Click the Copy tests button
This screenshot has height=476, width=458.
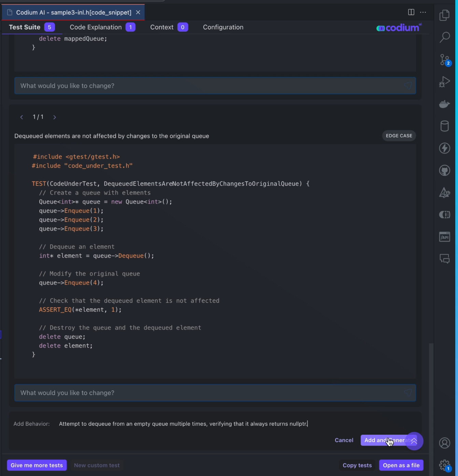coord(357,465)
